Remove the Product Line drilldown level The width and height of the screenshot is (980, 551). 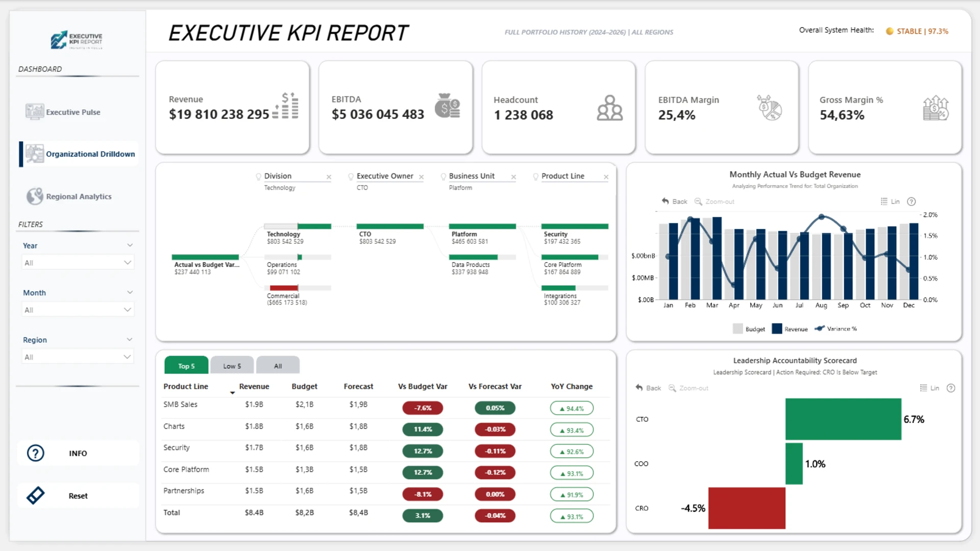(606, 177)
